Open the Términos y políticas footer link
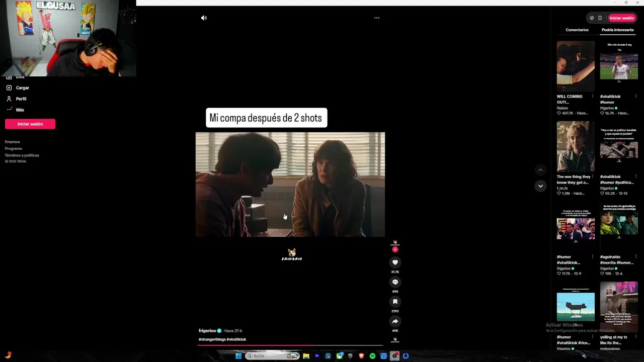The height and width of the screenshot is (362, 644). (x=22, y=155)
